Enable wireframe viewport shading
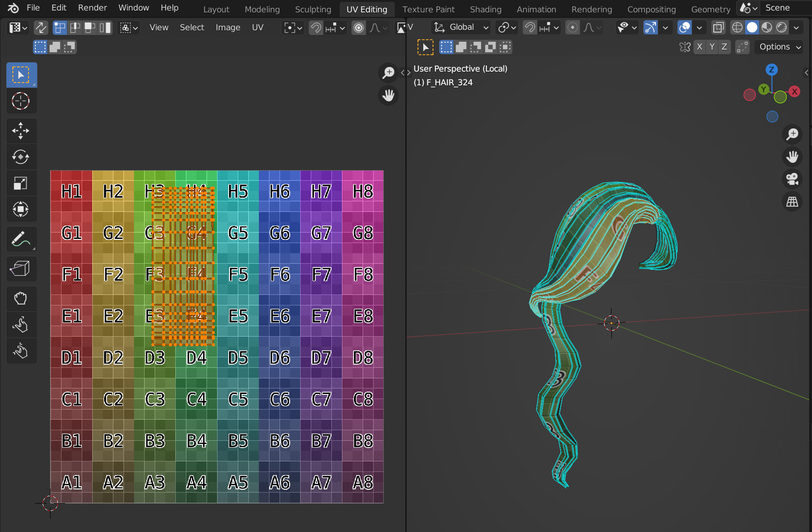The height and width of the screenshot is (532, 812). (x=737, y=28)
